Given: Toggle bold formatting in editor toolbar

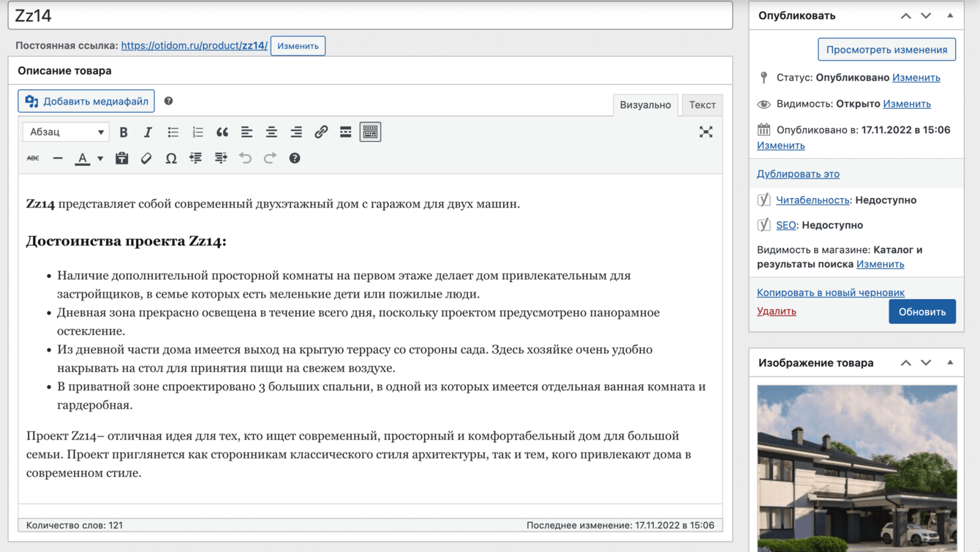Looking at the screenshot, I should pos(124,132).
